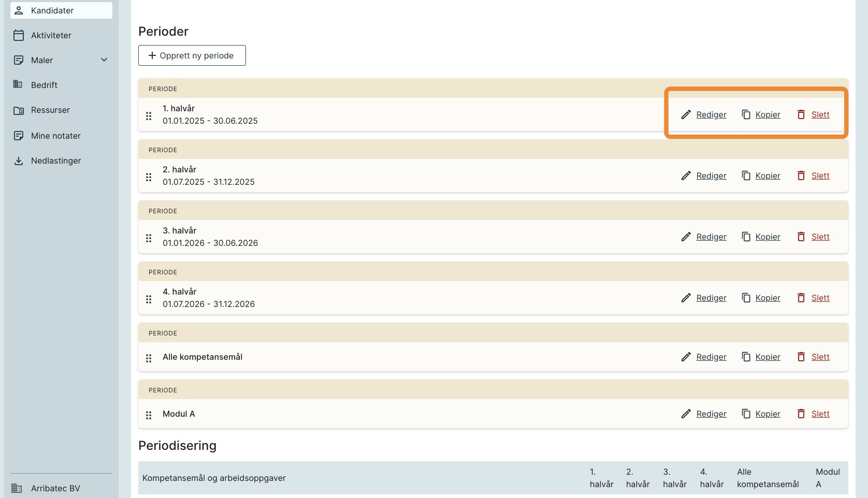Select the Bedrift sidebar item
Image resolution: width=868 pixels, height=498 pixels.
click(x=44, y=85)
